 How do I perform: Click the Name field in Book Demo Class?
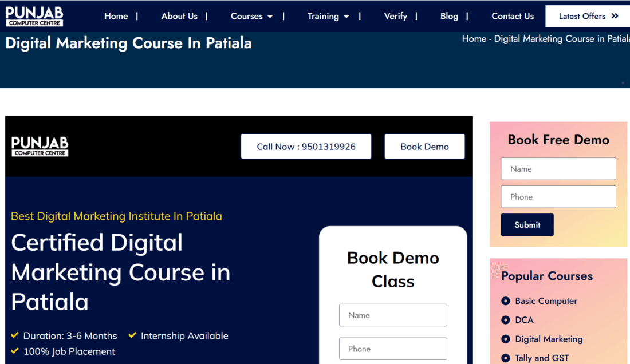pyautogui.click(x=393, y=315)
